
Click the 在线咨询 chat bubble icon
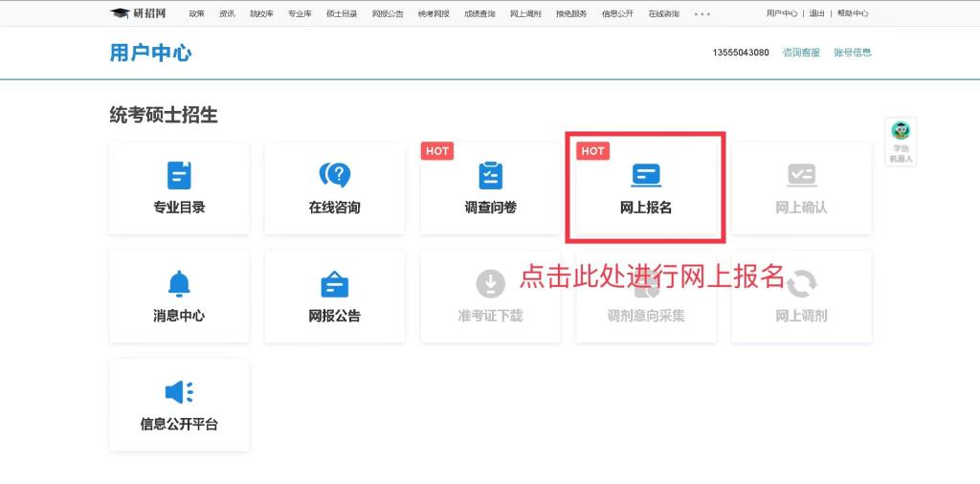334,176
